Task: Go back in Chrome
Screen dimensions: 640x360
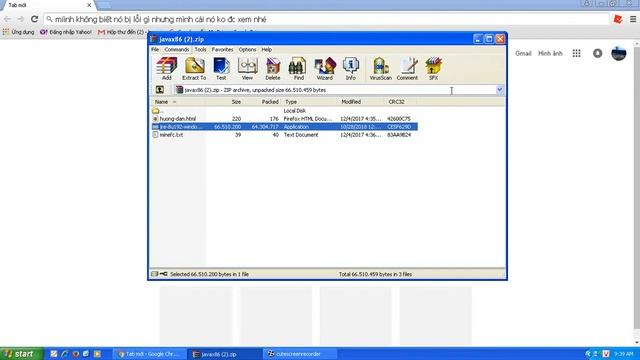Action: click(x=7, y=19)
